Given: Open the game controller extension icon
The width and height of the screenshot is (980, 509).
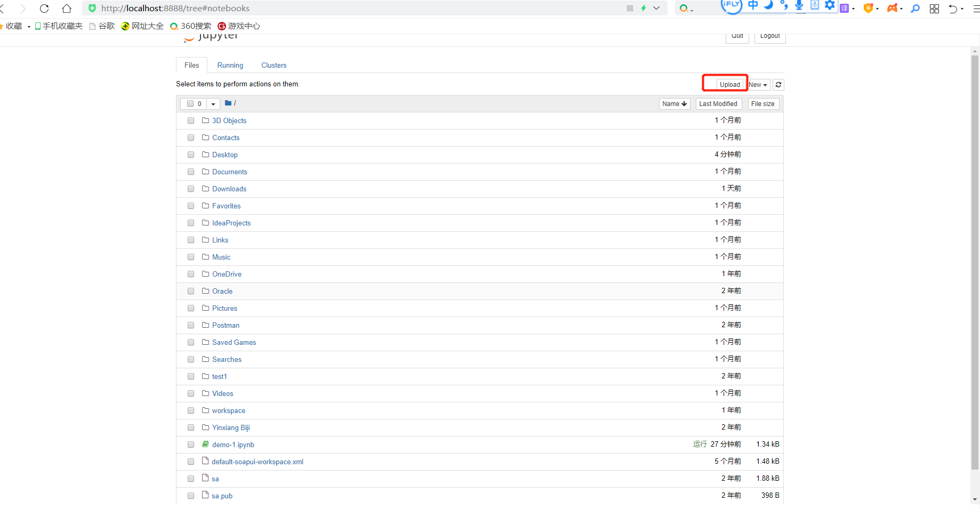Looking at the screenshot, I should pos(892,9).
